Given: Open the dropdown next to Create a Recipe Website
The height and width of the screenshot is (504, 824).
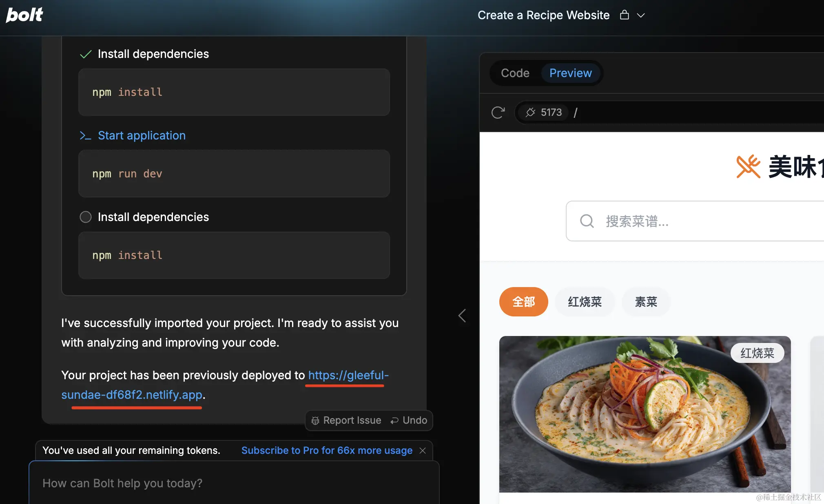Looking at the screenshot, I should click(x=641, y=15).
